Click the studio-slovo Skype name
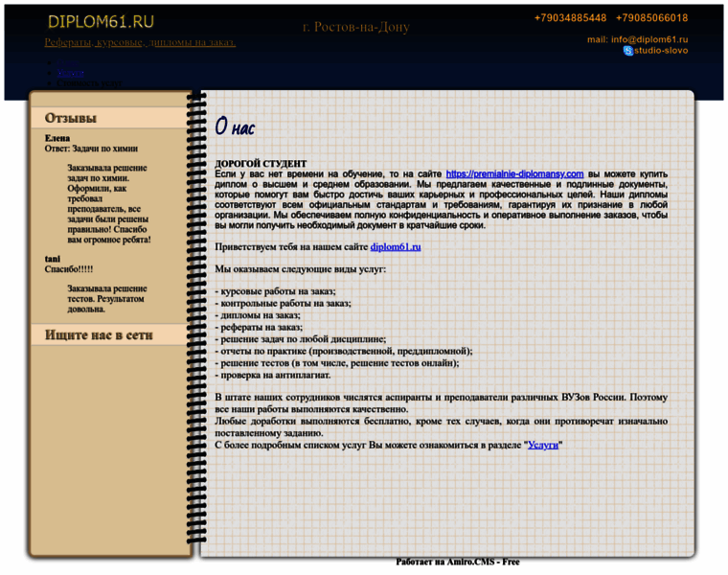728x575 pixels. (x=661, y=50)
